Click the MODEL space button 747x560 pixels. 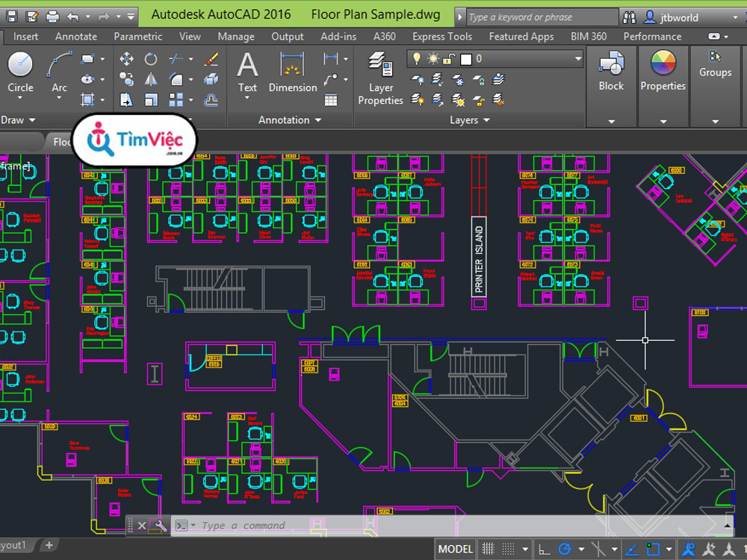click(455, 550)
